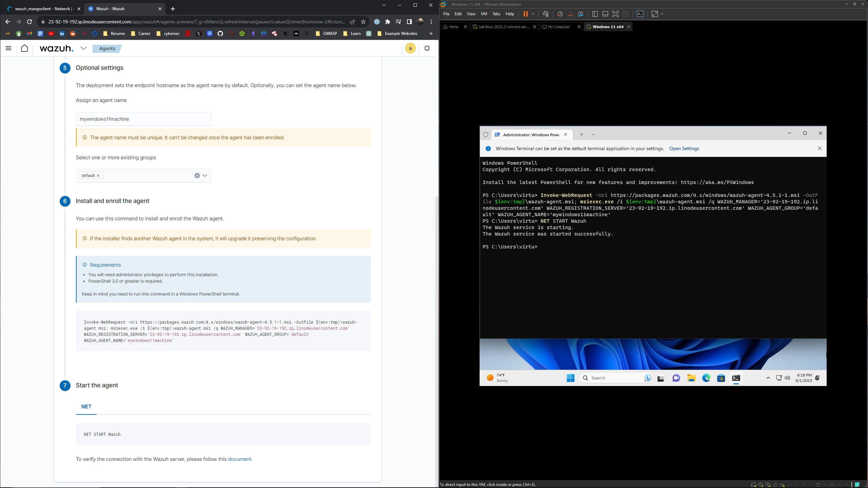Open VMware File menu

click(446, 14)
